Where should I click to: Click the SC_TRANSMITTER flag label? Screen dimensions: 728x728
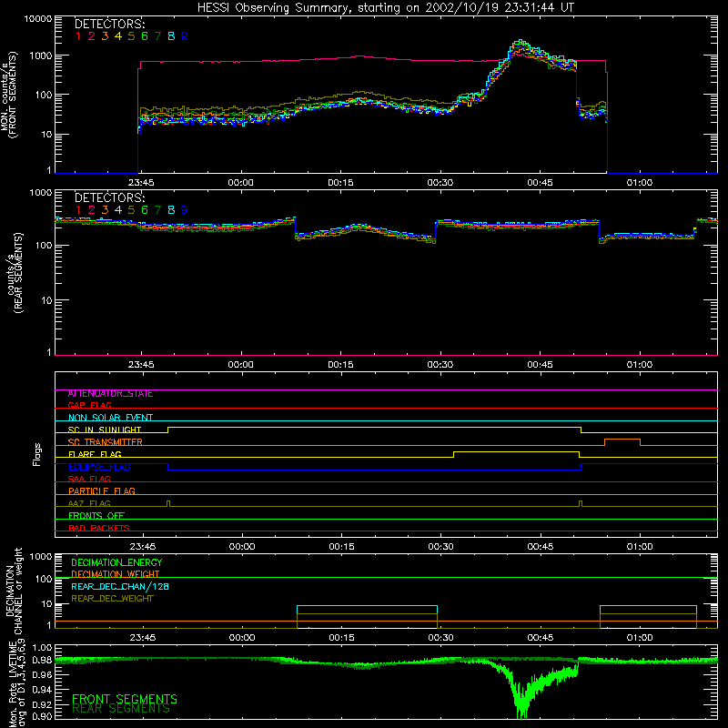(106, 442)
